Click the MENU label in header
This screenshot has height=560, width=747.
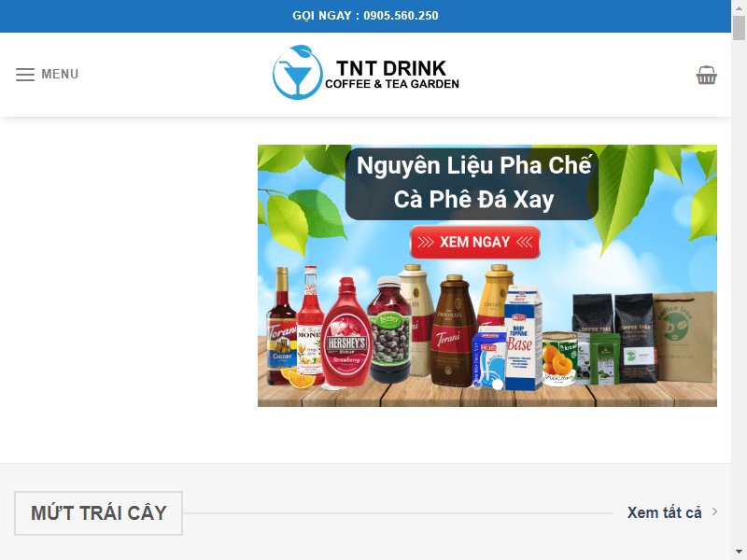[x=60, y=75]
